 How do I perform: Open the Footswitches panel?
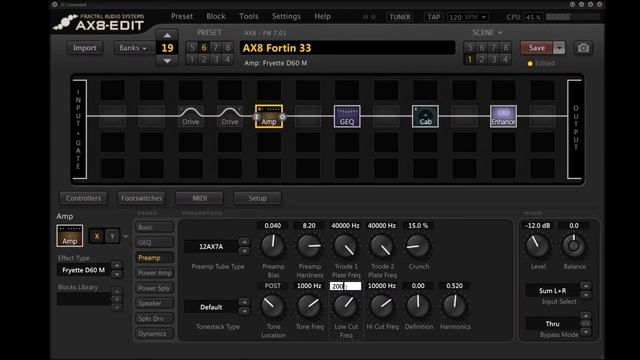(141, 198)
